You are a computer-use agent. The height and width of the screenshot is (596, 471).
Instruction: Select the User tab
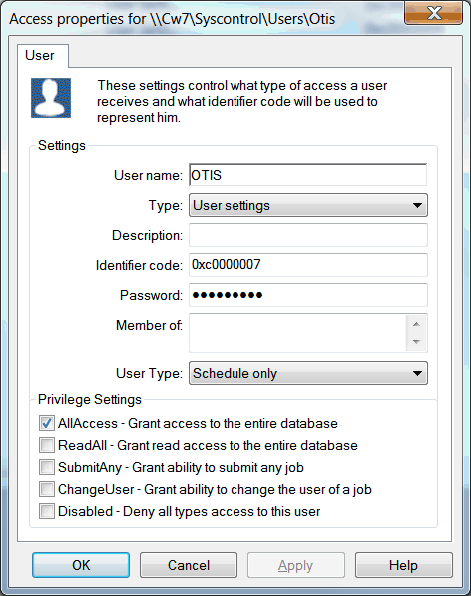(40, 55)
